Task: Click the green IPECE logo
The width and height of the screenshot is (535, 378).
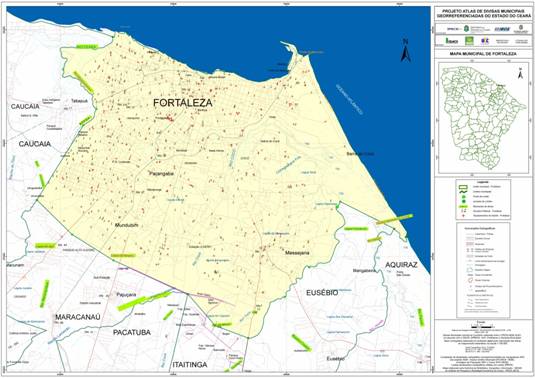Action: click(x=452, y=41)
